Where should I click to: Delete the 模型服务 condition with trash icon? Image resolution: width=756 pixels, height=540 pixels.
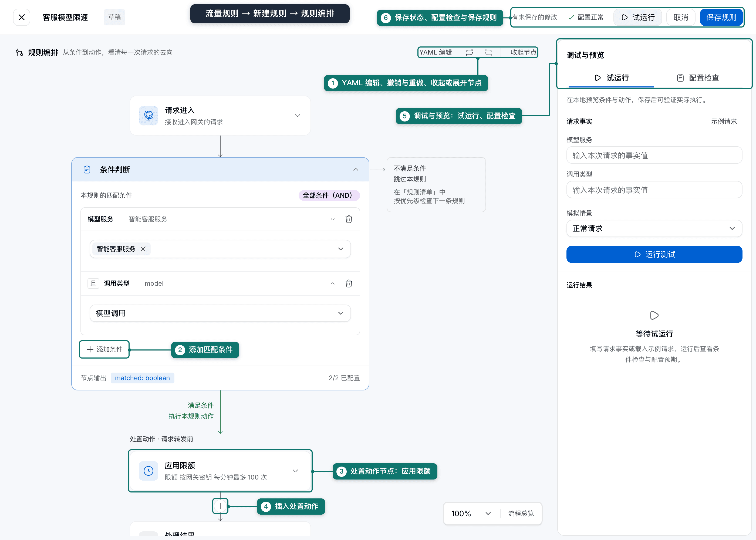click(x=349, y=219)
